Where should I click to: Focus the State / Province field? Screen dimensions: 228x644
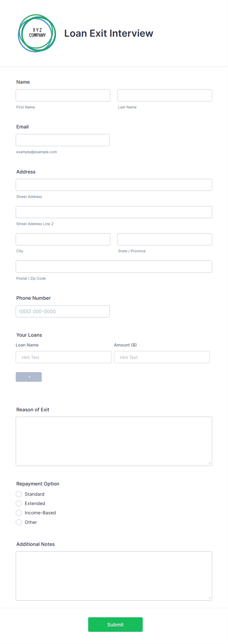pos(165,239)
